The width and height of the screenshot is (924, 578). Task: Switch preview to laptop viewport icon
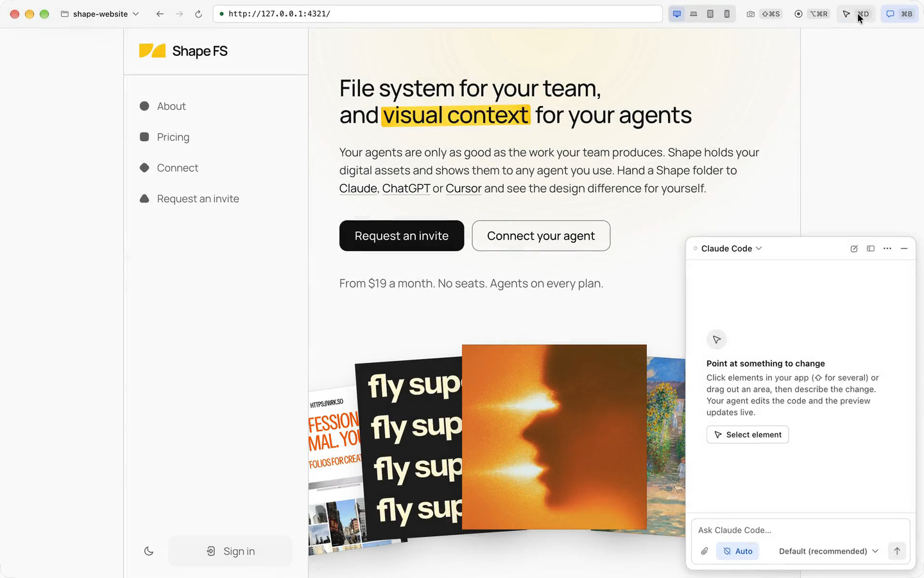[x=694, y=13]
